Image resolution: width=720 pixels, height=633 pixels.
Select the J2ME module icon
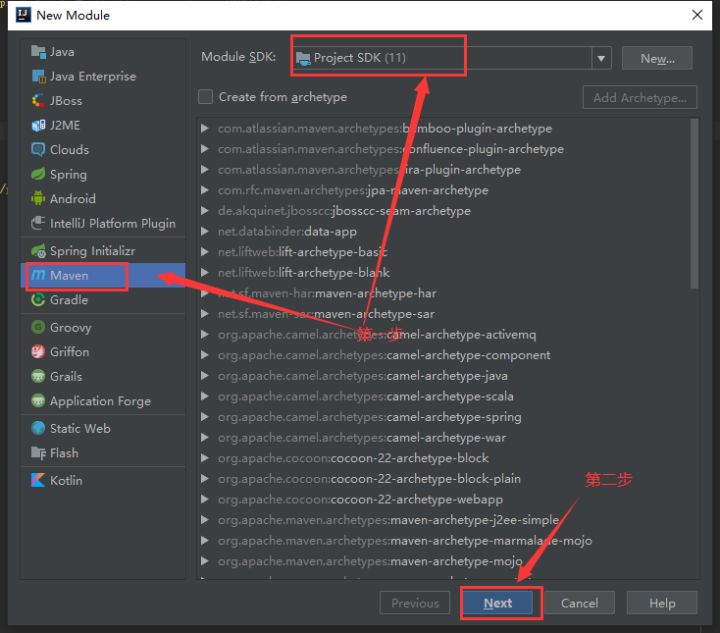38,125
